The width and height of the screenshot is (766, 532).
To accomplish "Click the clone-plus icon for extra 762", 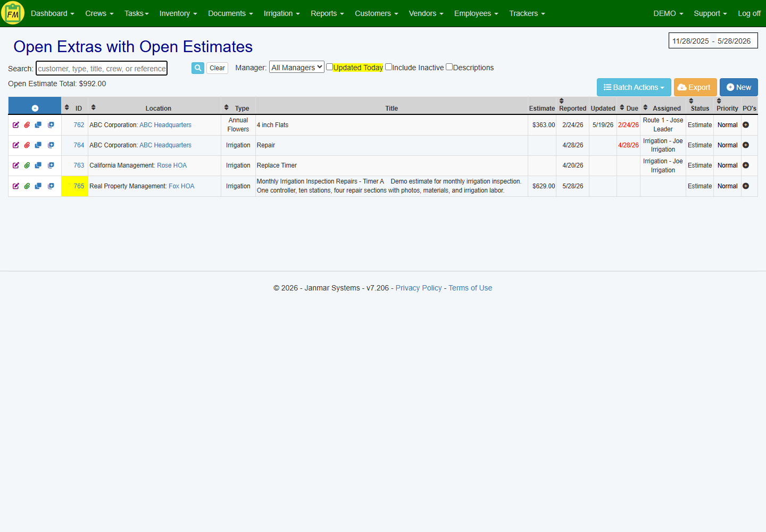I will [51, 125].
